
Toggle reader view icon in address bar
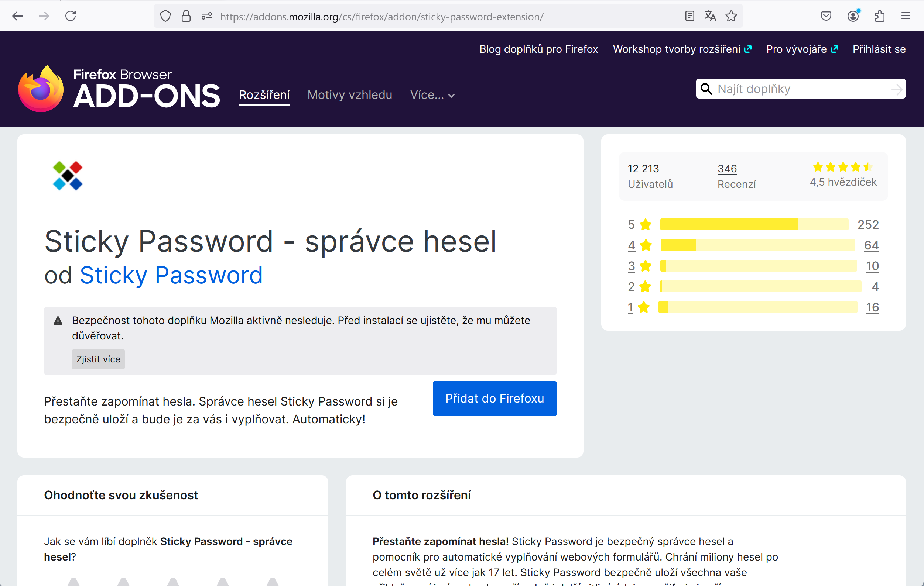click(689, 16)
